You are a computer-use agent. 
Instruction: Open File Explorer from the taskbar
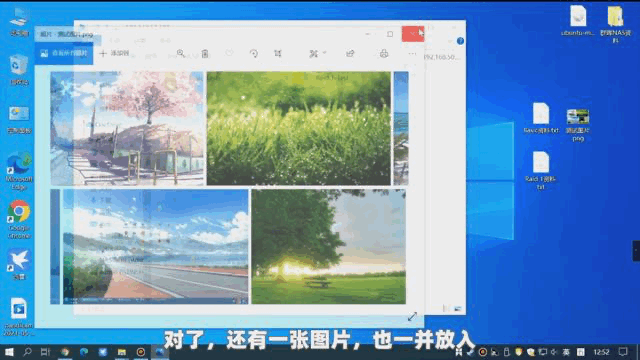click(122, 352)
